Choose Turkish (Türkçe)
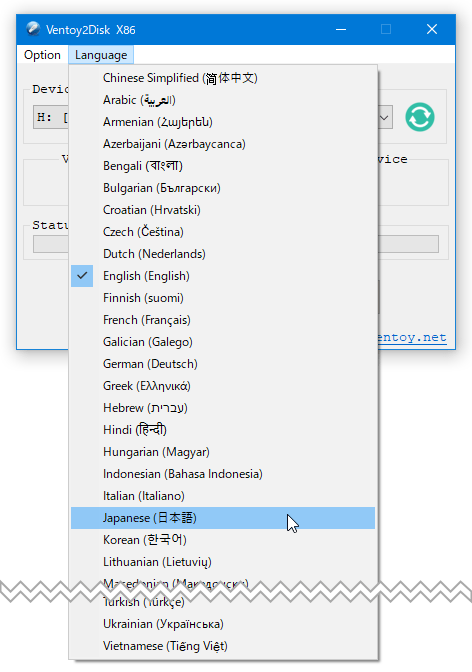The image size is (472, 672). (x=223, y=602)
